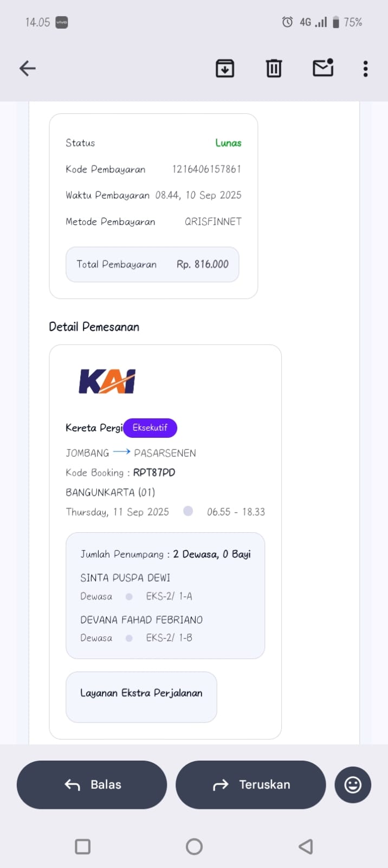Screen dimensions: 388x868
Task: Tap the alarm icon in status bar
Action: 287,22
